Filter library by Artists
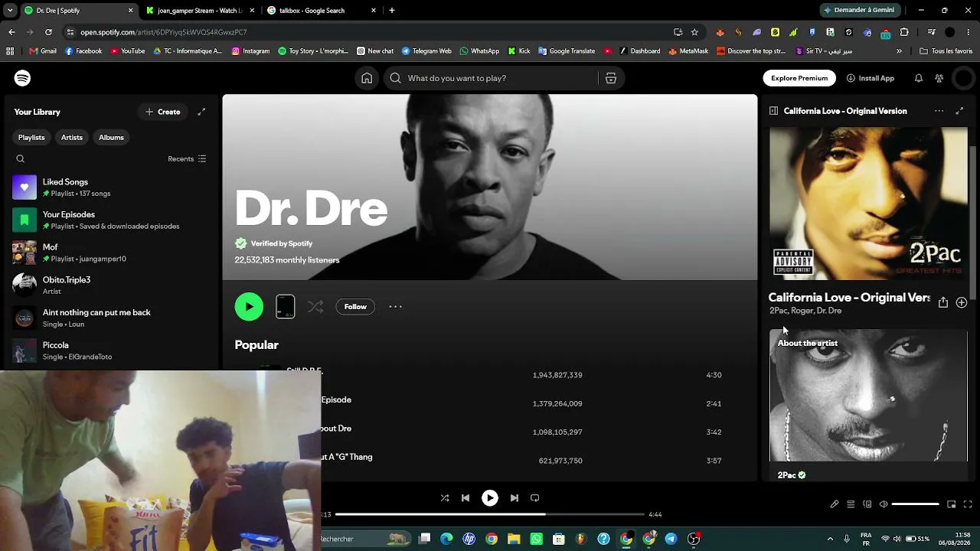Viewport: 980px width, 551px height. pos(72,138)
